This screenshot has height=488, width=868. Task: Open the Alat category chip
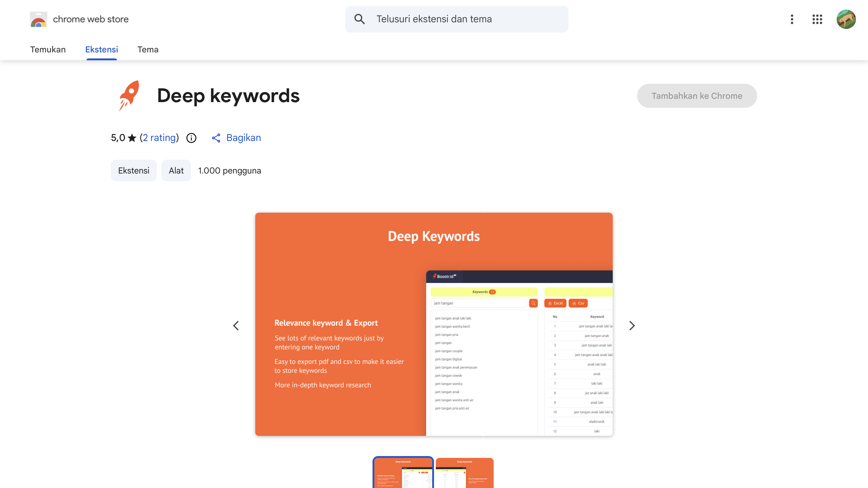176,170
